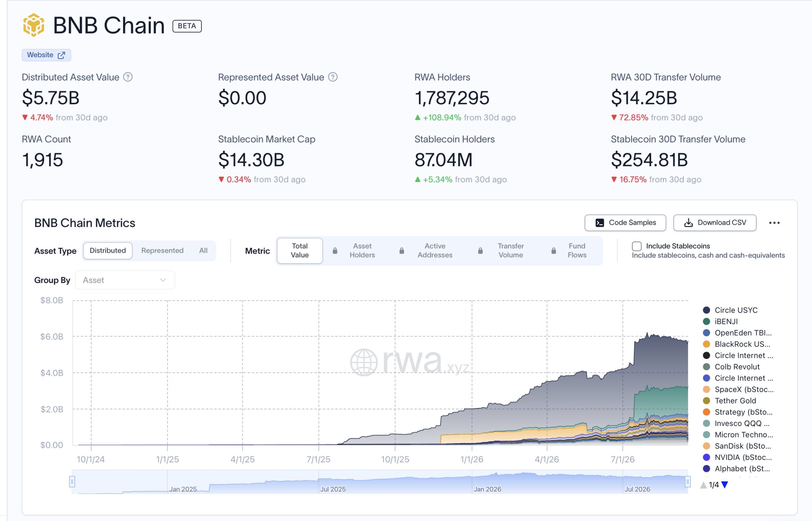The height and width of the screenshot is (521, 812).
Task: Click the legend previous-page up arrow
Action: click(x=704, y=485)
